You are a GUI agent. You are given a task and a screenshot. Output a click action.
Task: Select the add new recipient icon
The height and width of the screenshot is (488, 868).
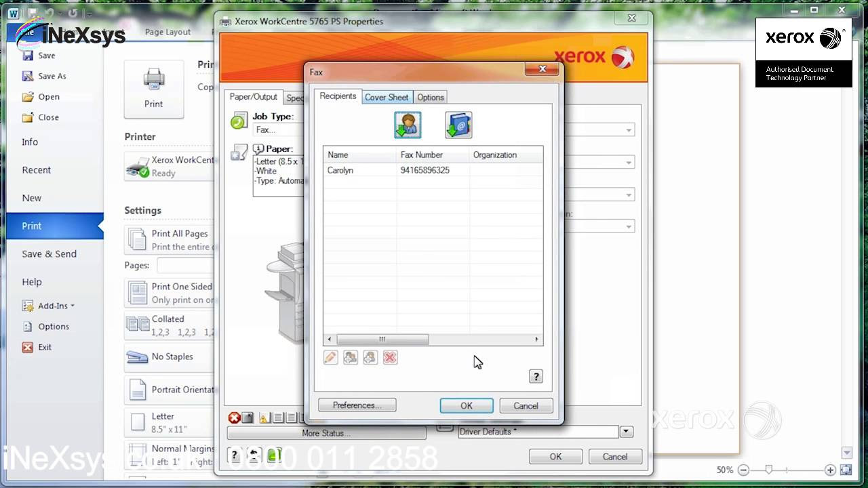[x=407, y=125]
